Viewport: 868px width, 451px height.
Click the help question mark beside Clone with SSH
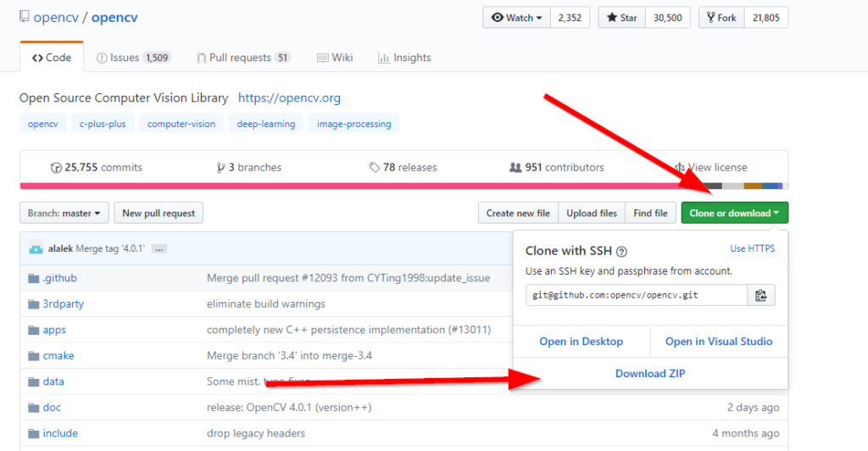[621, 252]
